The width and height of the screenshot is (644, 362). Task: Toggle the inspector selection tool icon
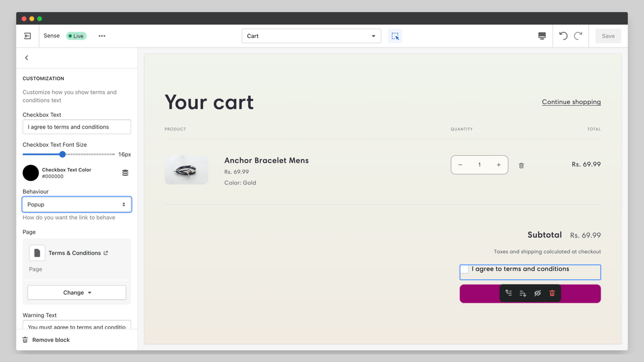[395, 36]
